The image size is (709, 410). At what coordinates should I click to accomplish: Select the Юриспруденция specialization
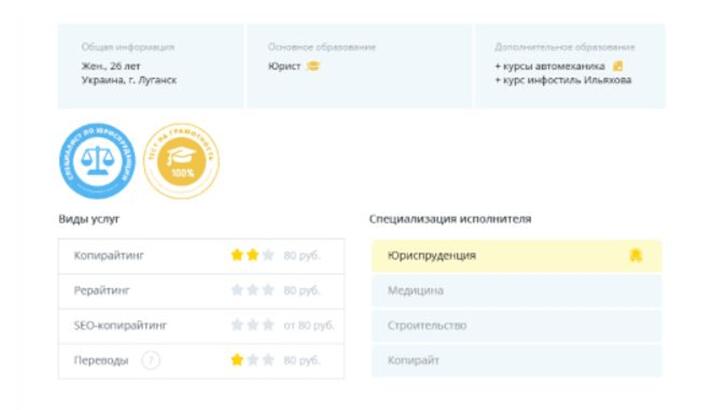pyautogui.click(x=516, y=256)
